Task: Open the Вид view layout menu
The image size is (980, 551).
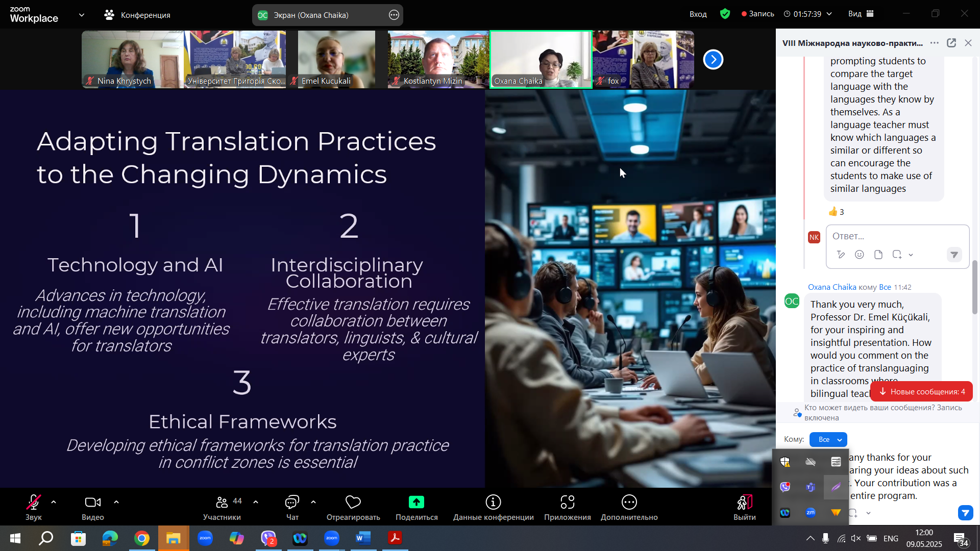Action: [x=861, y=14]
